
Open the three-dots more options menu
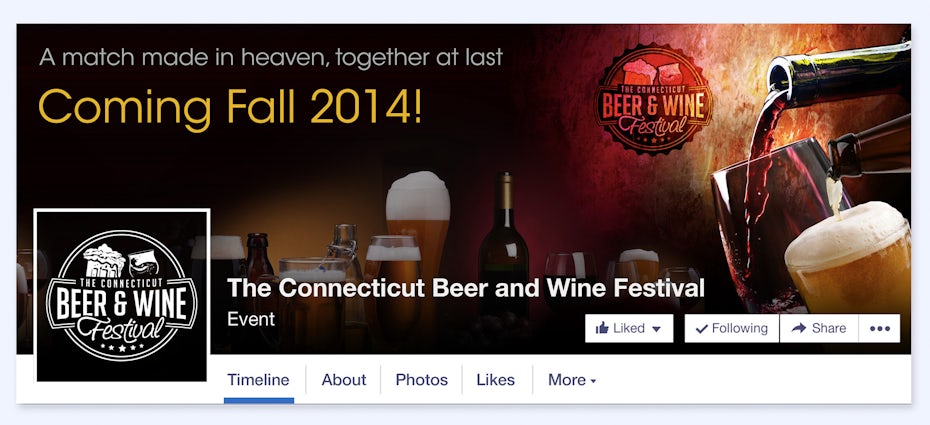[x=880, y=328]
